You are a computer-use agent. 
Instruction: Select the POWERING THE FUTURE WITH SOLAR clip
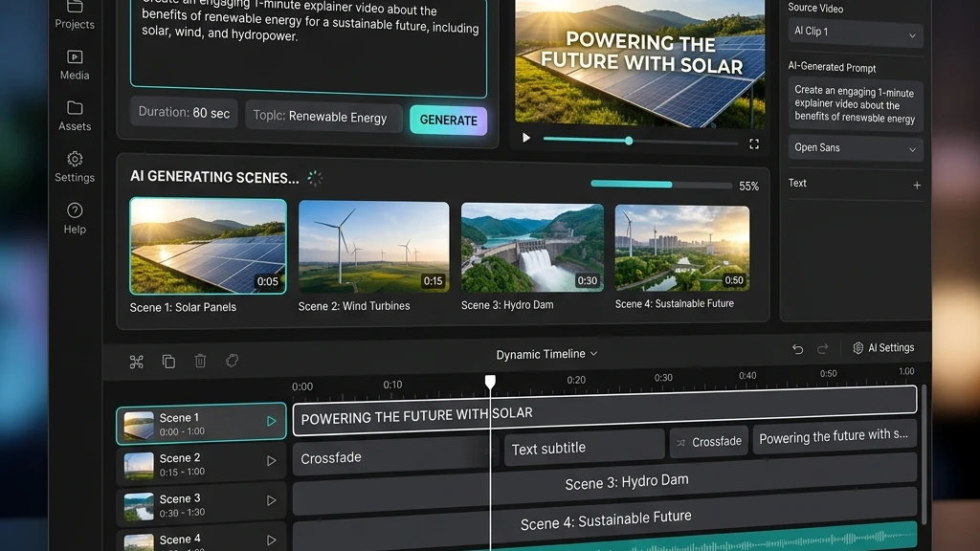point(605,410)
